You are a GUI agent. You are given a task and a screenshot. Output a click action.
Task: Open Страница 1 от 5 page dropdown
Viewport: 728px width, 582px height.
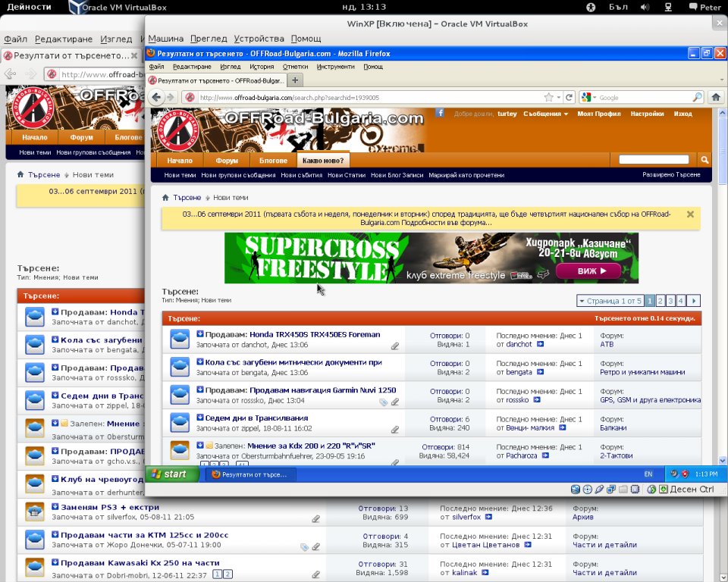[x=610, y=301]
